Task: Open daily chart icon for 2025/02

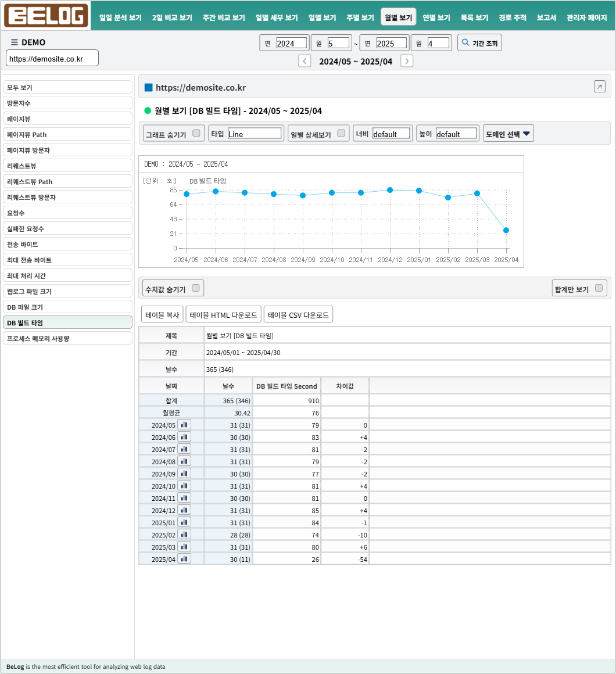Action: point(184,535)
